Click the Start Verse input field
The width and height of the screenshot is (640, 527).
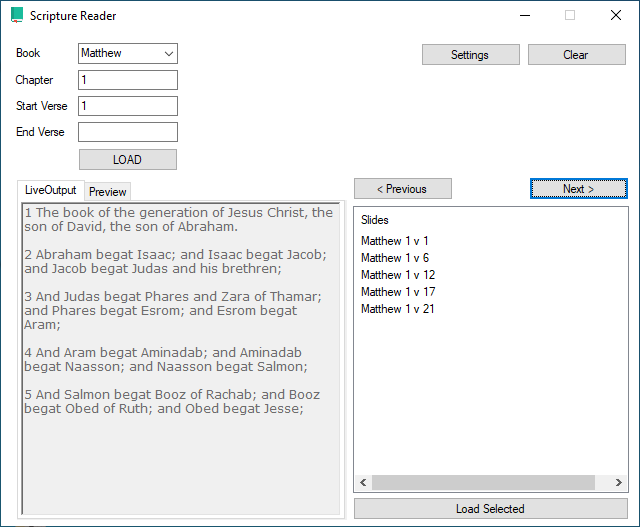127,106
